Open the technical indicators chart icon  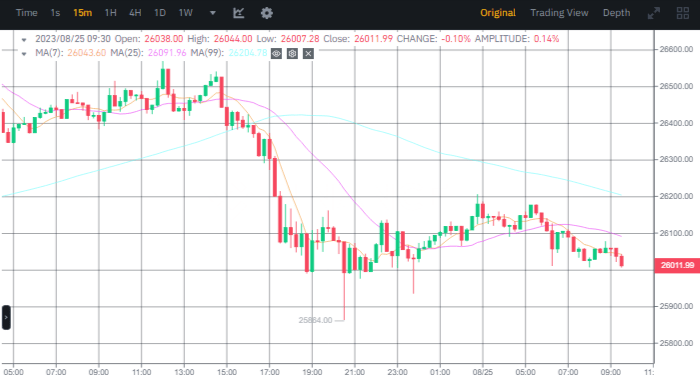click(x=238, y=13)
